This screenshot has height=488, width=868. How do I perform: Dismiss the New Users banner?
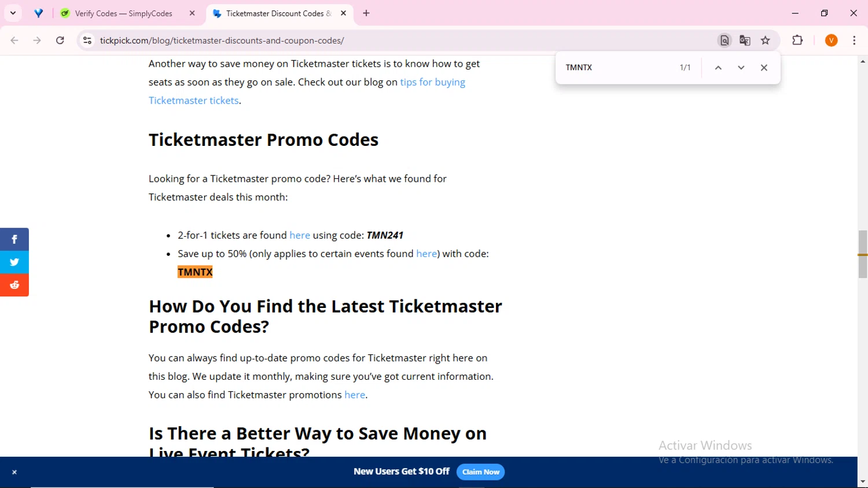[14, 472]
